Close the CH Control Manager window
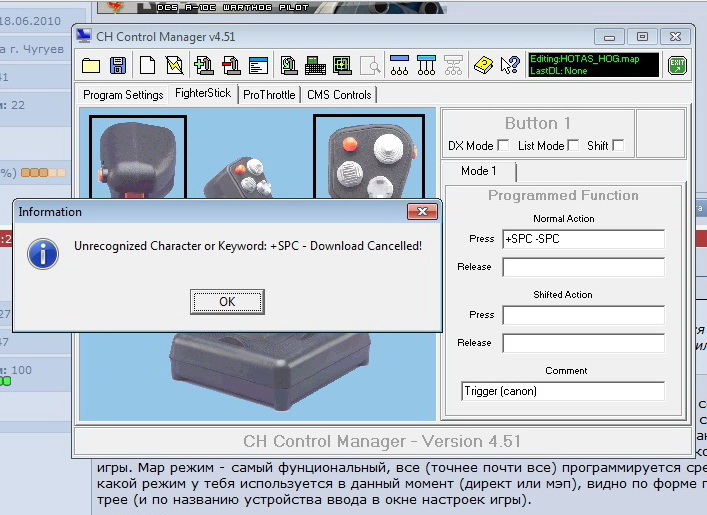Viewport: 707px width, 515px height. pos(675,37)
